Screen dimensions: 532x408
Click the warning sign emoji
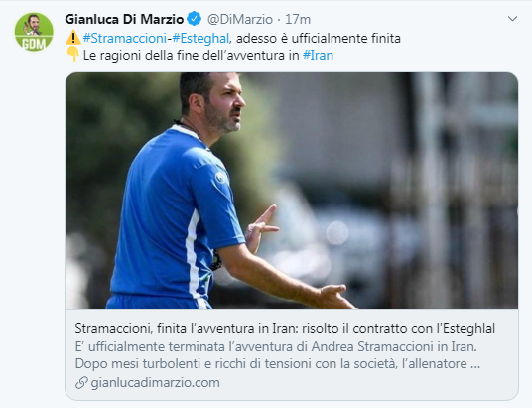point(72,38)
